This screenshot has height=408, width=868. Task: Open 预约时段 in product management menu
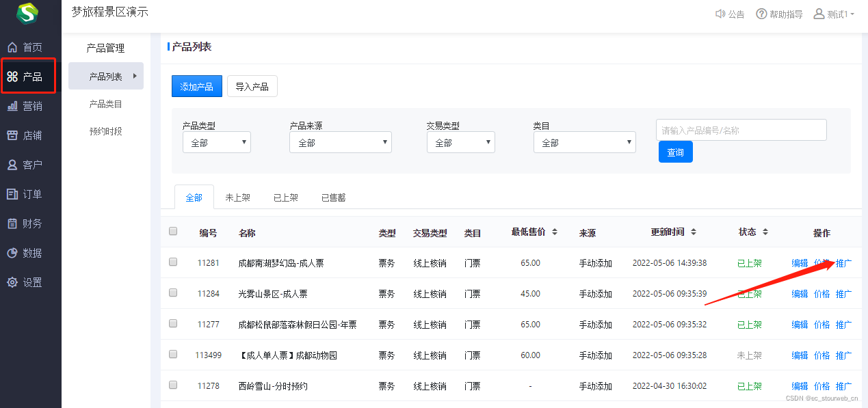pyautogui.click(x=106, y=131)
